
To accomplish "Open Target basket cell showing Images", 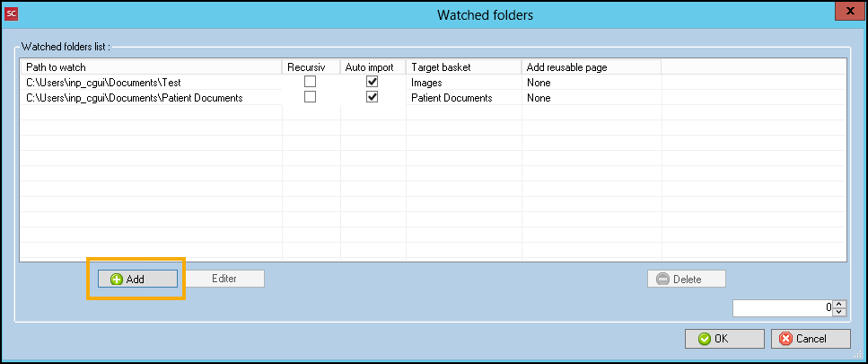I will click(462, 83).
